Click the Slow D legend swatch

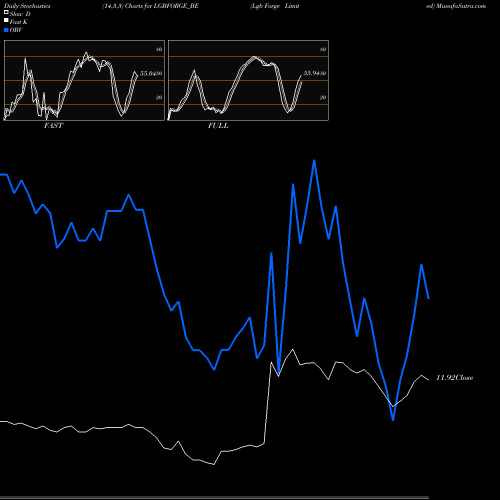click(x=6, y=13)
